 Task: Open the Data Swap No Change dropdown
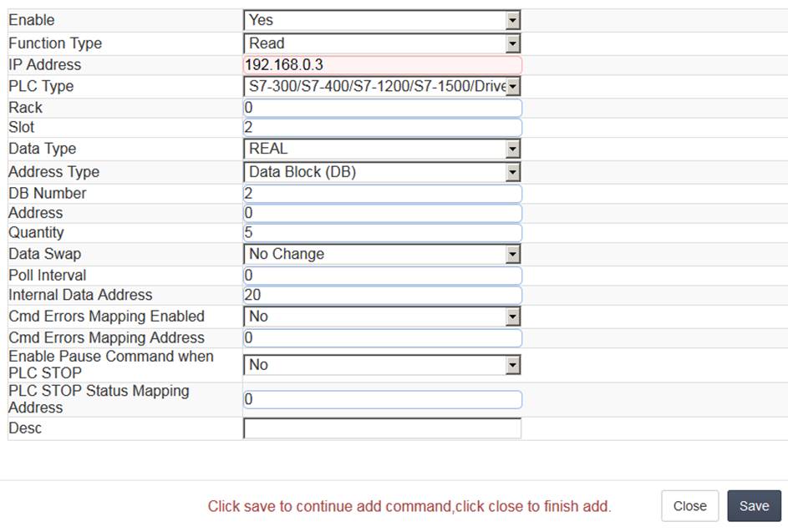coord(382,254)
